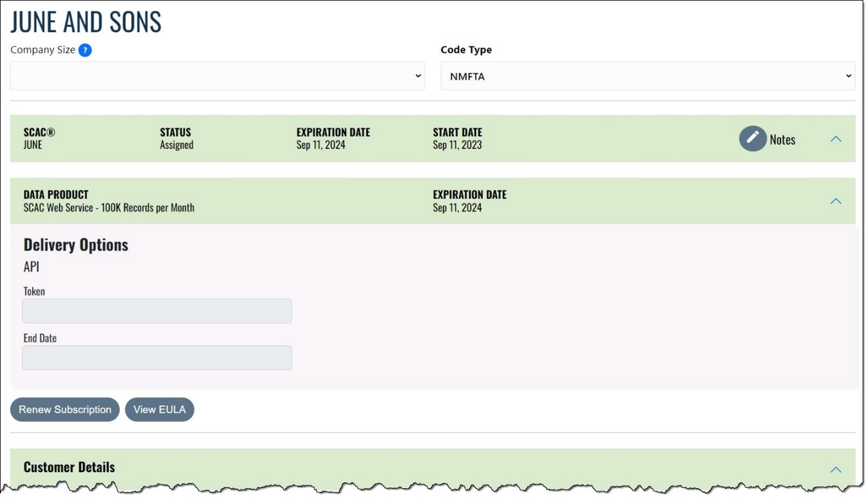Screen dimensions: 868x499
Task: Open the Company Size dropdown
Action: (x=217, y=76)
